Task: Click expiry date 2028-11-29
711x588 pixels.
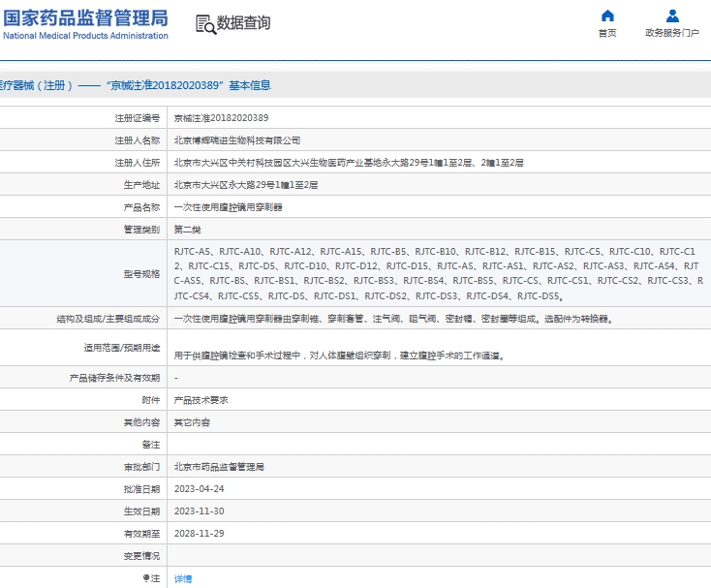Action: tap(200, 534)
